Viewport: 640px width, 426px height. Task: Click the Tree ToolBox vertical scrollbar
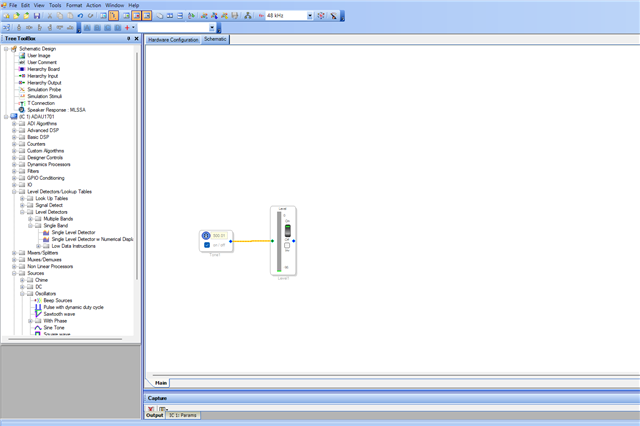[x=137, y=166]
